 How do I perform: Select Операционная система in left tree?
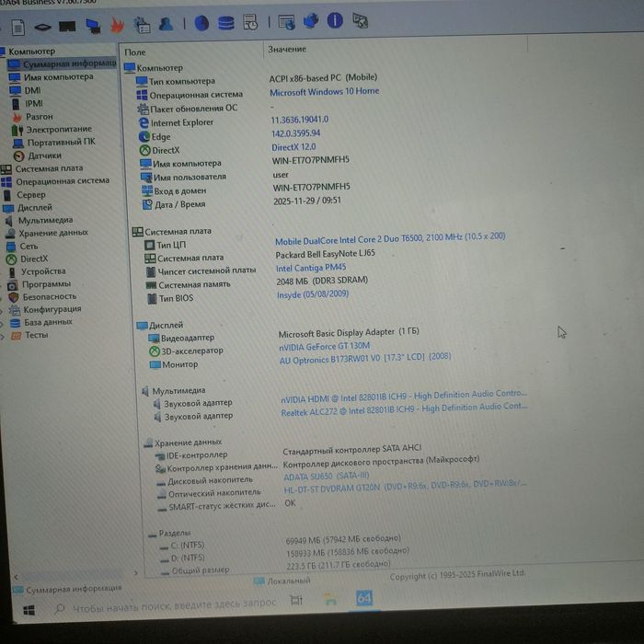tap(63, 180)
